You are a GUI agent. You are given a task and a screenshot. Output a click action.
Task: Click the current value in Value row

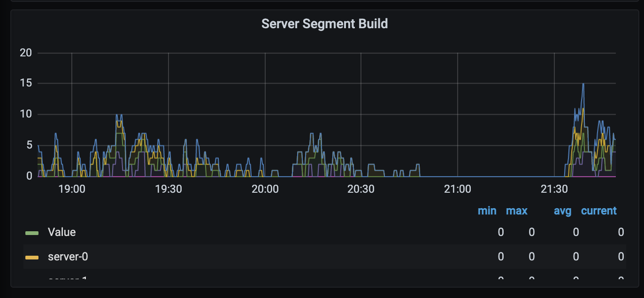(x=621, y=232)
